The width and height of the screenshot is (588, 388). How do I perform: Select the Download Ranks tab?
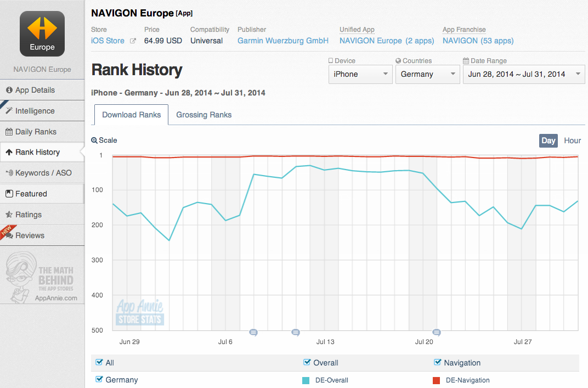point(131,115)
